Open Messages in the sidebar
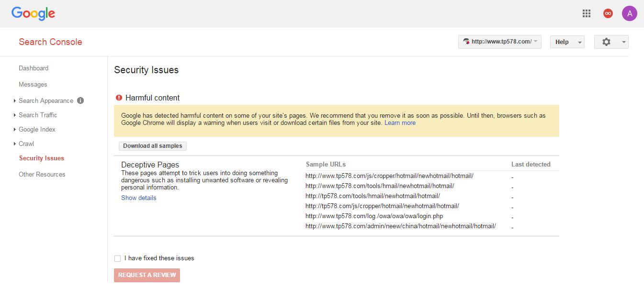The width and height of the screenshot is (644, 289). [33, 84]
